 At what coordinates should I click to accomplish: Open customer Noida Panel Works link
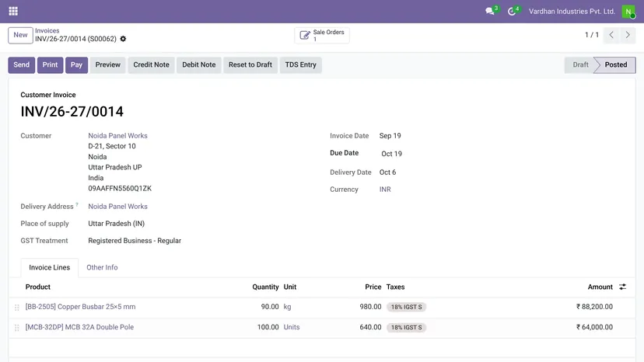[118, 135]
